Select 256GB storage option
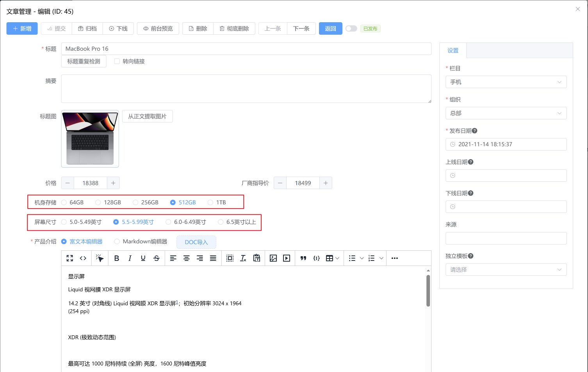Image resolution: width=588 pixels, height=372 pixels. tap(135, 202)
